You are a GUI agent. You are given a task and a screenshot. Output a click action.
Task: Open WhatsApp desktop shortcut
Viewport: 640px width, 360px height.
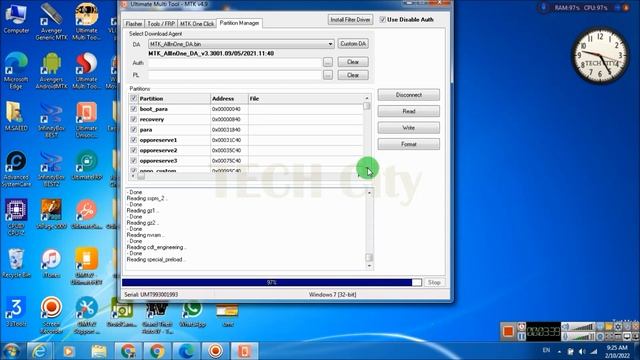[x=191, y=313]
